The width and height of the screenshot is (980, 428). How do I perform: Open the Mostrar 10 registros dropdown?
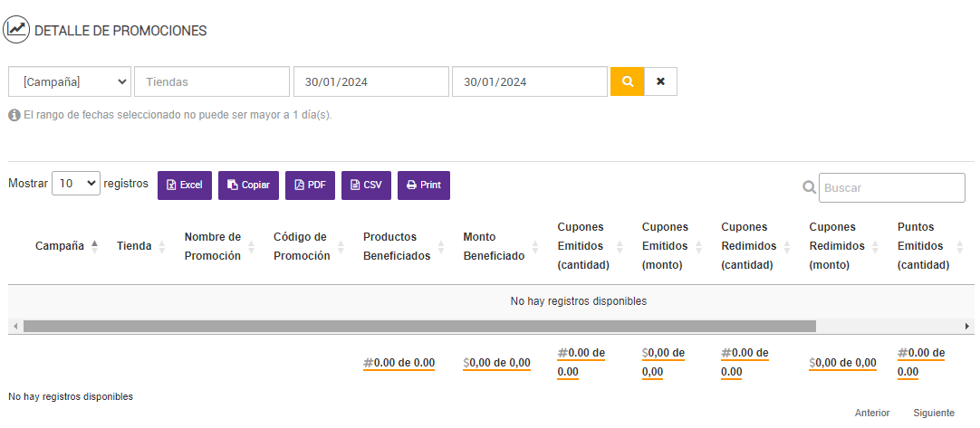(76, 184)
